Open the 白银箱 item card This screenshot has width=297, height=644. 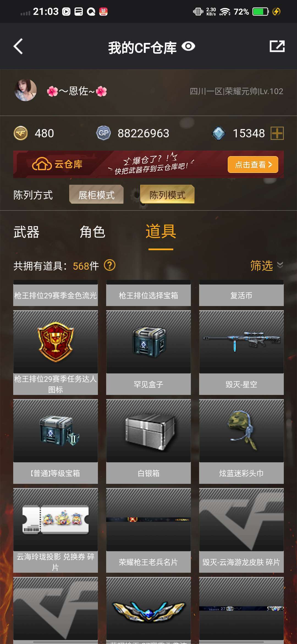tap(148, 441)
